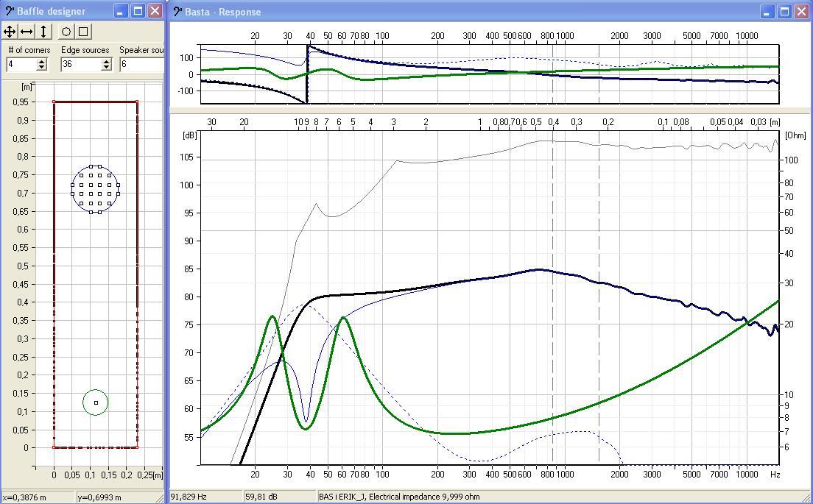This screenshot has height=504, width=813.
Task: Click the Baffle designer title bar icon
Action: [9, 11]
